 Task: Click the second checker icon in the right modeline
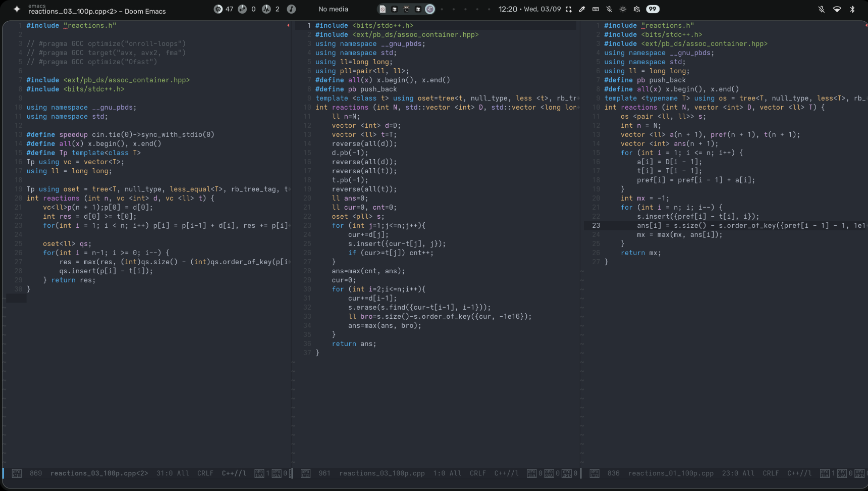842,473
